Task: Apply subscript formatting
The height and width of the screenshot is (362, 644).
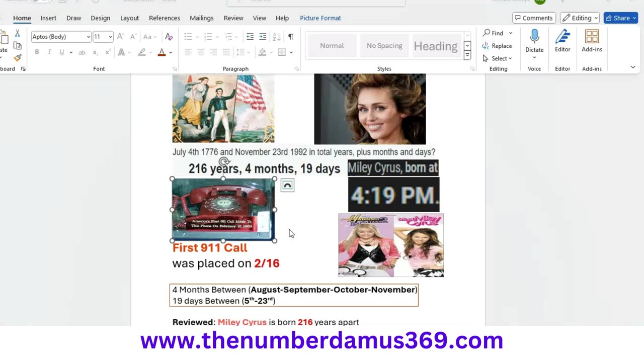Action: 95,52
